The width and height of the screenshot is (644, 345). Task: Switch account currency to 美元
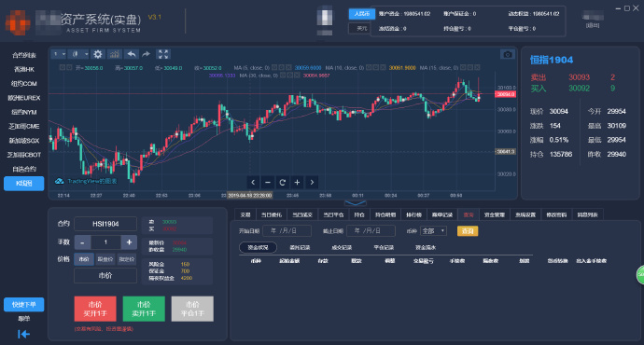click(x=359, y=28)
